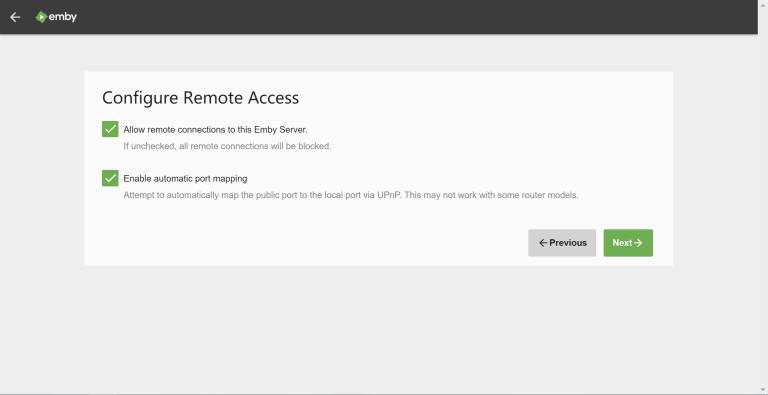Disable automatic port mapping checkbox
The image size is (768, 395).
(x=110, y=178)
